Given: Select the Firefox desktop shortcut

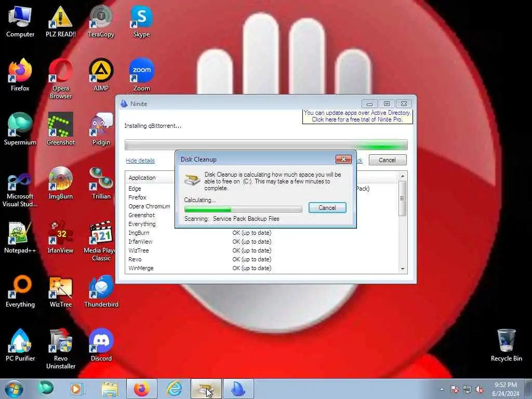Looking at the screenshot, I should coord(20,75).
